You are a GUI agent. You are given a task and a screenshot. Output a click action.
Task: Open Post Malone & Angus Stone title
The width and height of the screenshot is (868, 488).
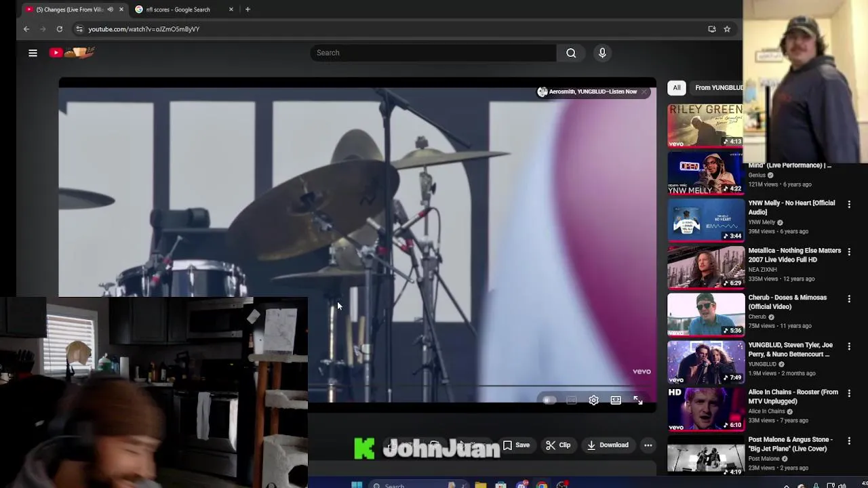790,444
